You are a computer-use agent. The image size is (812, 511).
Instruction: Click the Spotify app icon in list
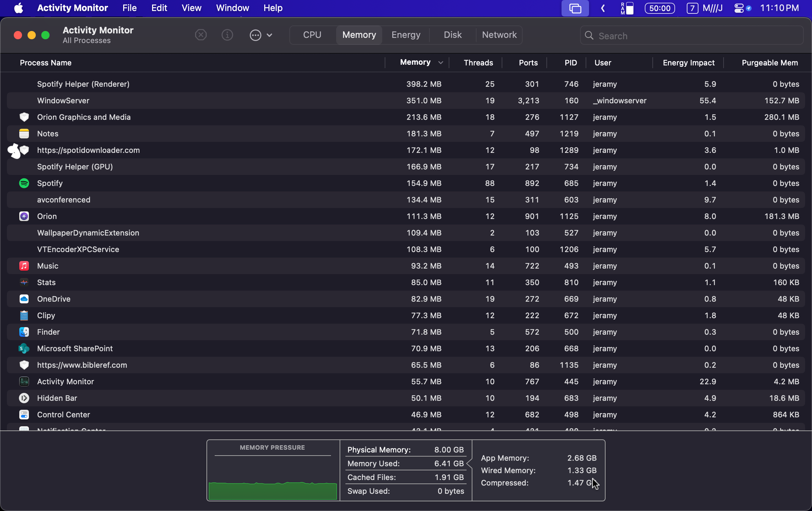[24, 183]
